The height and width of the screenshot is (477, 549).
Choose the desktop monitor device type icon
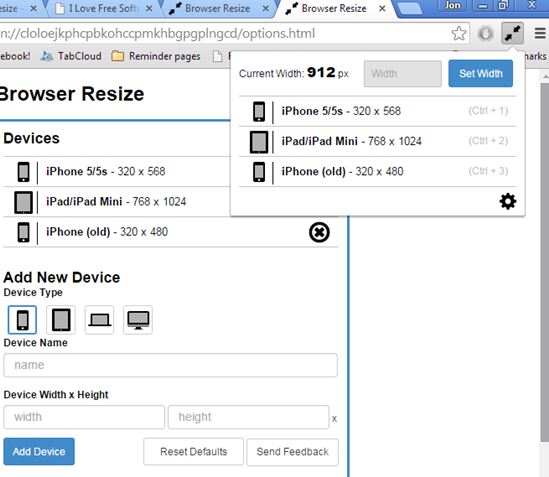coord(138,320)
